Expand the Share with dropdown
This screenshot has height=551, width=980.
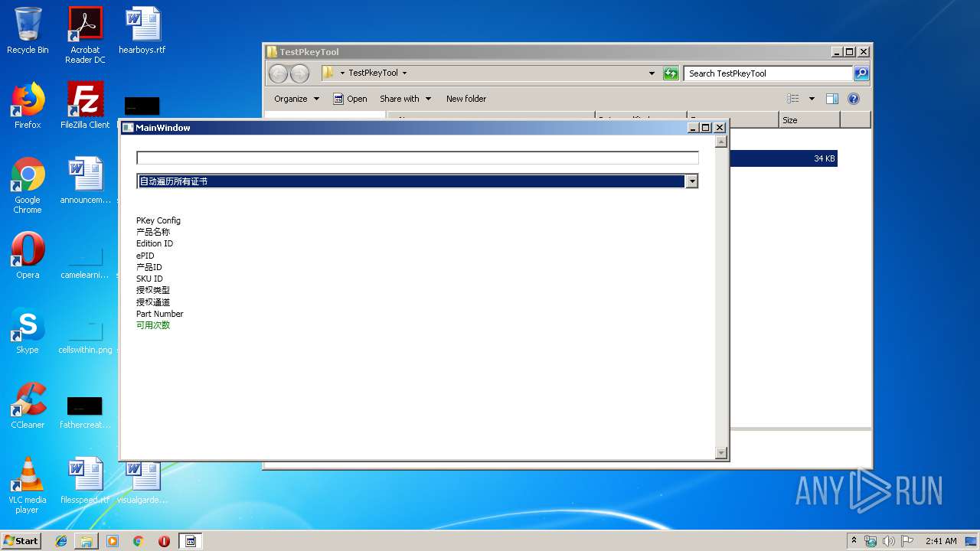(406, 99)
